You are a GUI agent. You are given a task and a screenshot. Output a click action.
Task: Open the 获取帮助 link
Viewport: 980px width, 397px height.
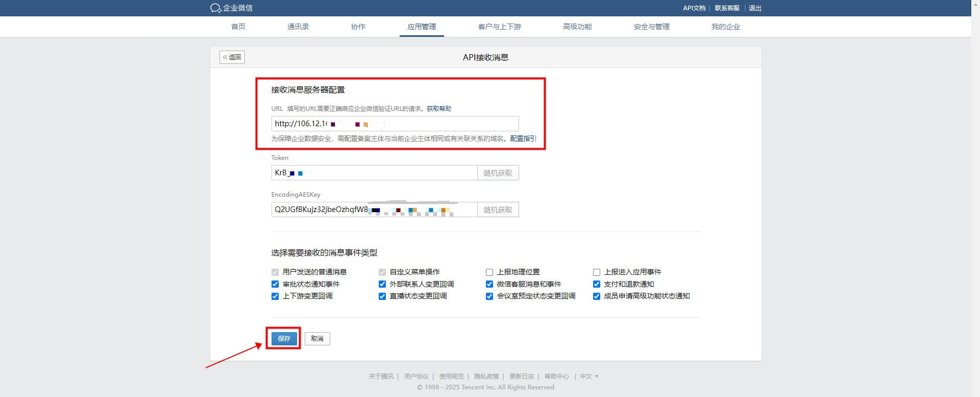click(x=439, y=109)
